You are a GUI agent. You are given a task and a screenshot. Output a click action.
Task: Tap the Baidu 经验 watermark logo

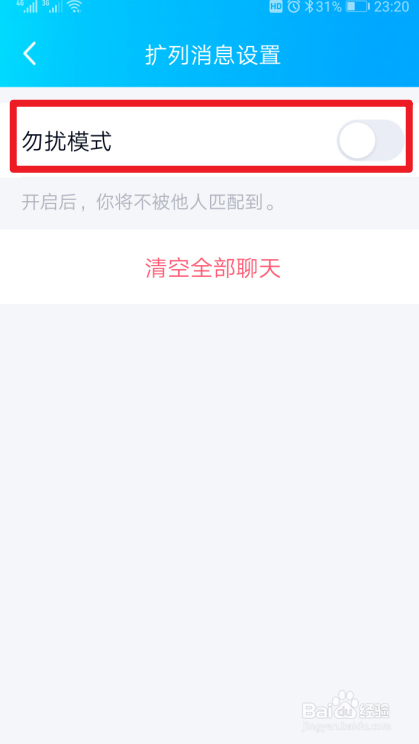346,709
